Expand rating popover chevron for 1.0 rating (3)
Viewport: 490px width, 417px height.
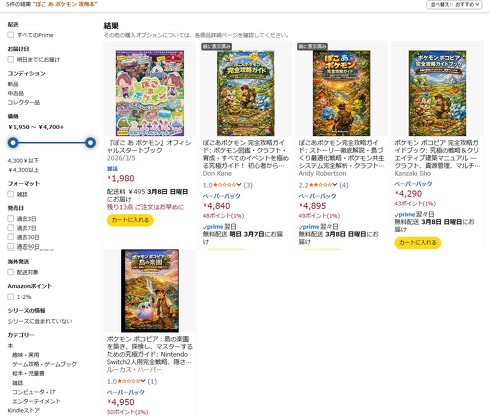pos(239,185)
